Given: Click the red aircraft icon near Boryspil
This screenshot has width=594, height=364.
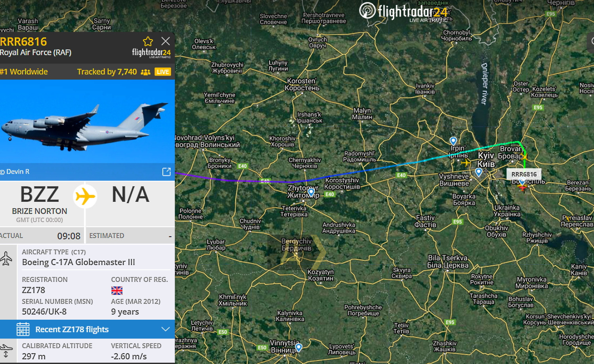Looking at the screenshot, I should [x=522, y=186].
